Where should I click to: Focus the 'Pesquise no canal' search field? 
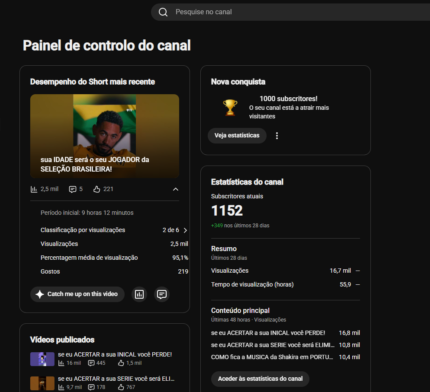pos(290,12)
